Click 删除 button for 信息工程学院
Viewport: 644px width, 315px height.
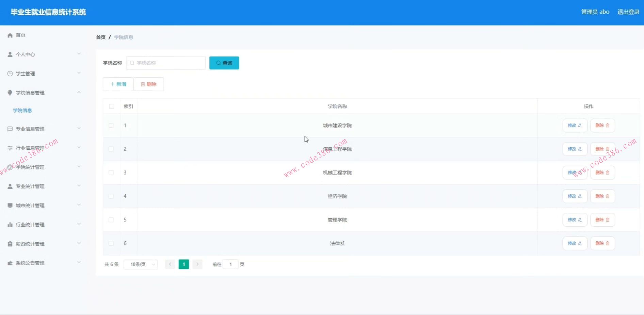(602, 149)
